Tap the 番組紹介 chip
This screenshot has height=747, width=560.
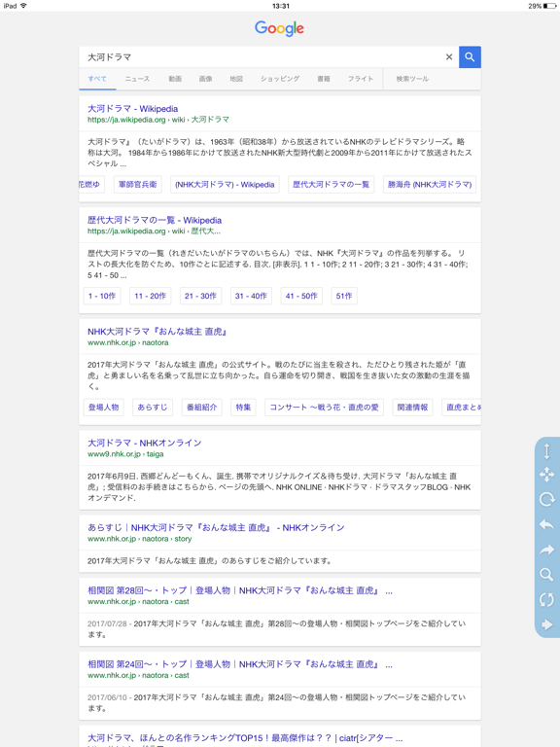point(202,408)
